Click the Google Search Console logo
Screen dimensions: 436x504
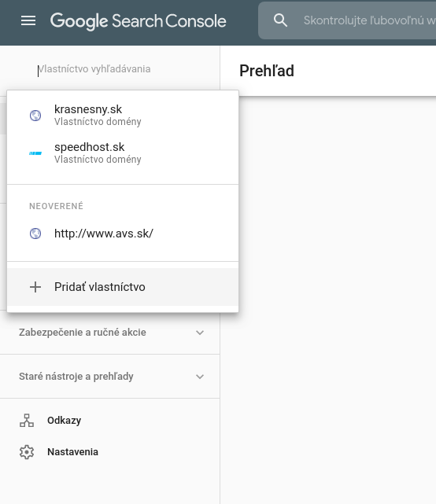[138, 21]
